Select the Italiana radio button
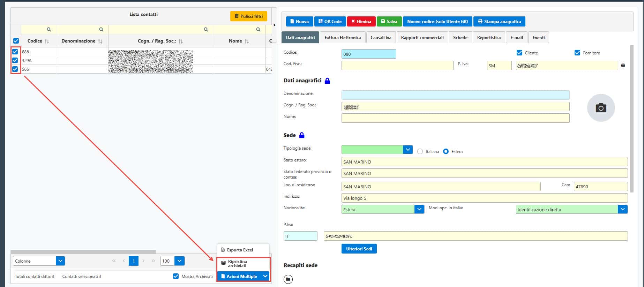Viewport: 644px width, 287px height. pos(420,152)
